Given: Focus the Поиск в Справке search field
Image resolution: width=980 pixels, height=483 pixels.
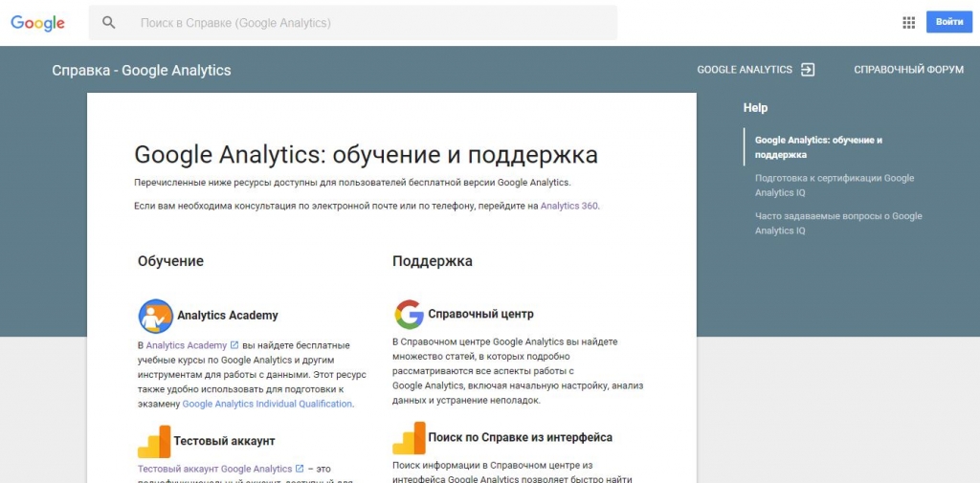Looking at the screenshot, I should [352, 23].
